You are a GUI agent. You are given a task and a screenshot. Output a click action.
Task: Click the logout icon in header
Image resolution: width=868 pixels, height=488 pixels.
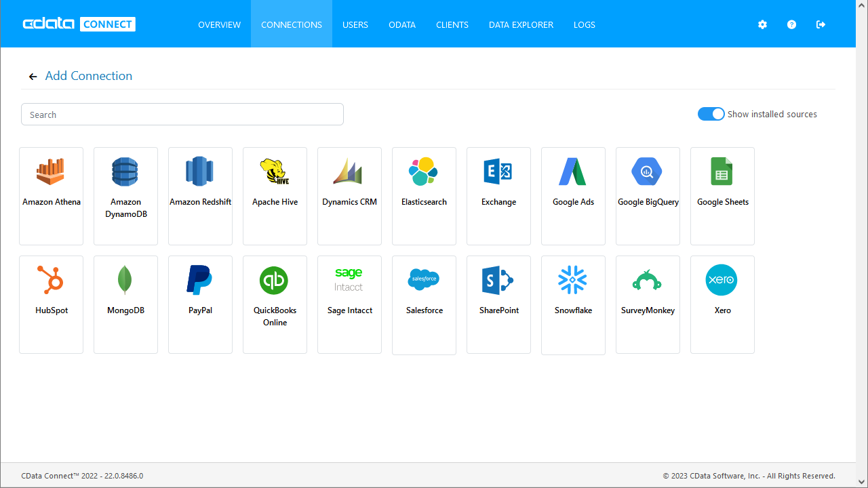pyautogui.click(x=821, y=24)
